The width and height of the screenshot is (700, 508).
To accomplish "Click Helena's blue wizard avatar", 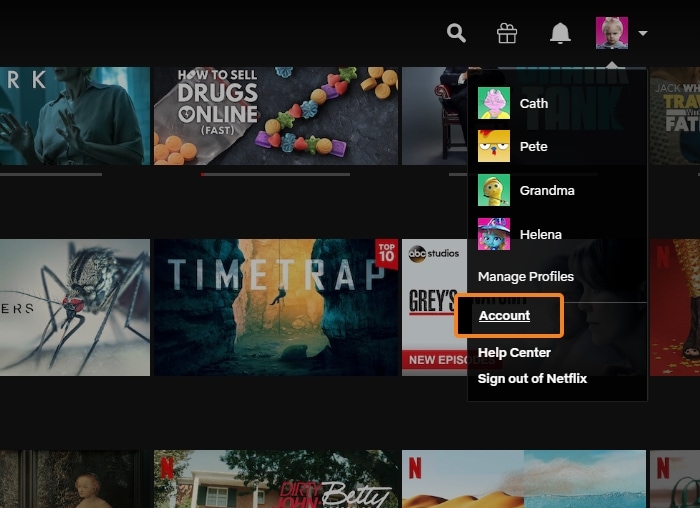I will (494, 234).
